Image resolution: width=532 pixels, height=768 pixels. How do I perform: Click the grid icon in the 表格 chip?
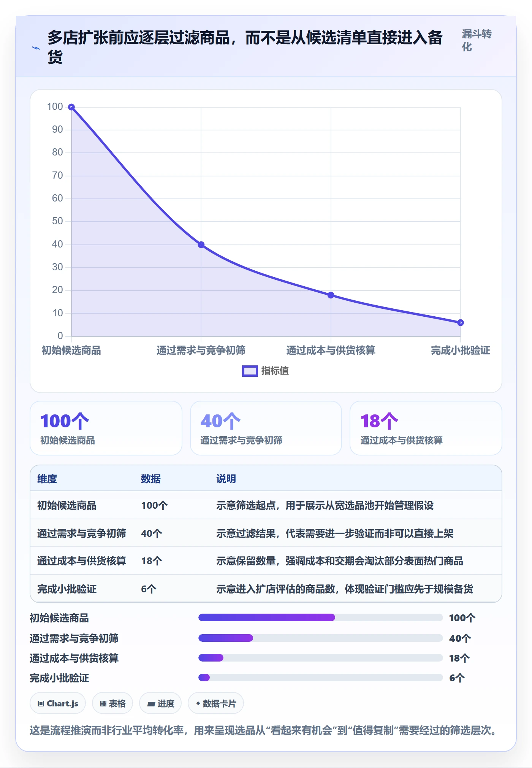click(103, 703)
